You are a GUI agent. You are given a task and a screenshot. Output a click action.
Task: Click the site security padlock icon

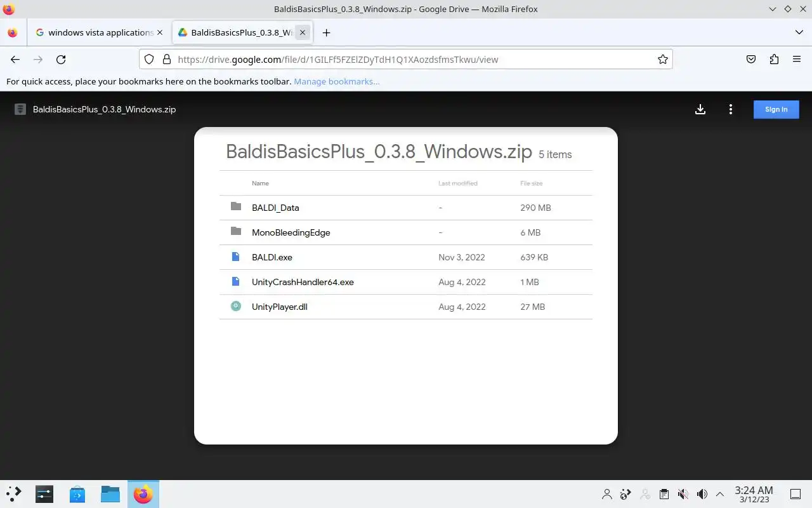pyautogui.click(x=167, y=59)
